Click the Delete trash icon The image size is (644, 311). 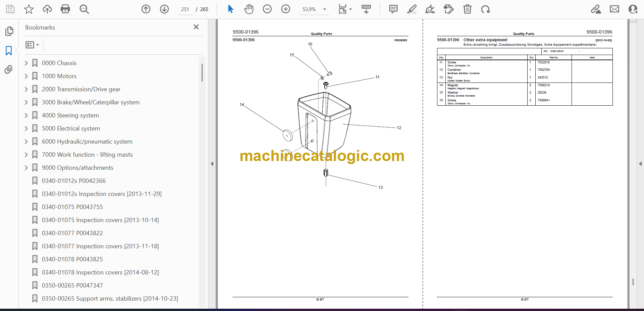tap(467, 9)
